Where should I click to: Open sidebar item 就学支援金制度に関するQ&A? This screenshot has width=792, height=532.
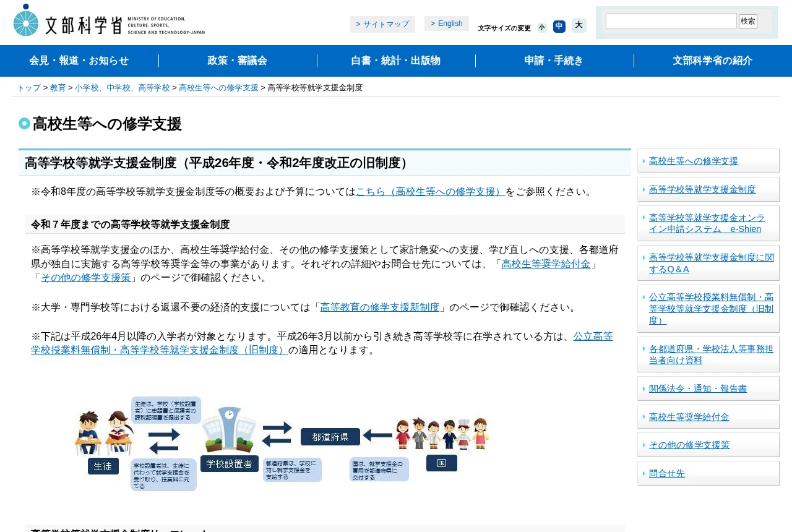pos(708,263)
